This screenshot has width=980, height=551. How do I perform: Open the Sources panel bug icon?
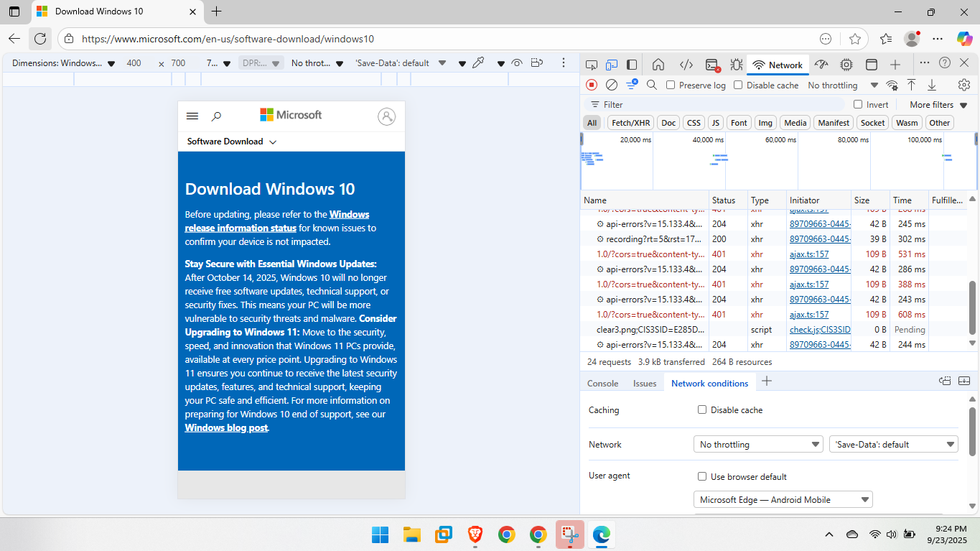click(x=736, y=65)
